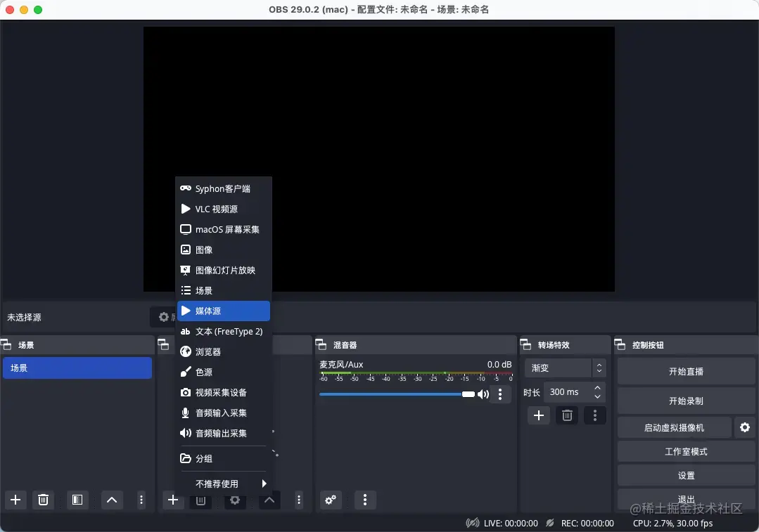Mute the 麦克风/Aux speaker icon
759x532 pixels.
483,394
